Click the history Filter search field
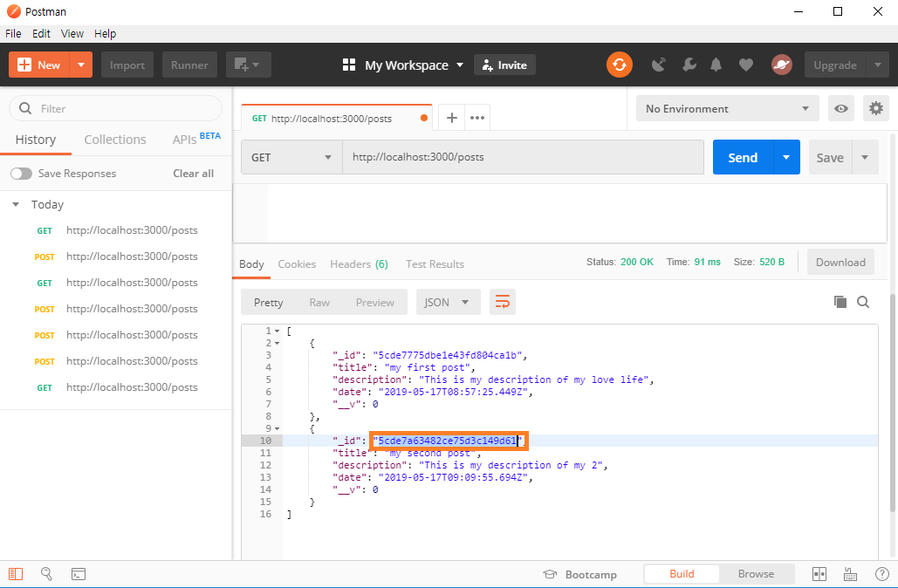The width and height of the screenshot is (898, 588). (x=116, y=108)
